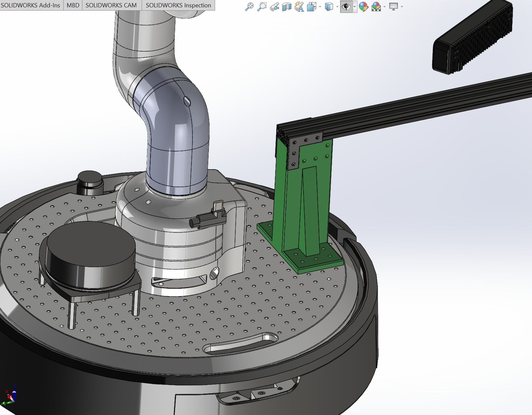Expand the Display Style dropdown arrow
Screen dimensions: 532x415
(337, 7)
